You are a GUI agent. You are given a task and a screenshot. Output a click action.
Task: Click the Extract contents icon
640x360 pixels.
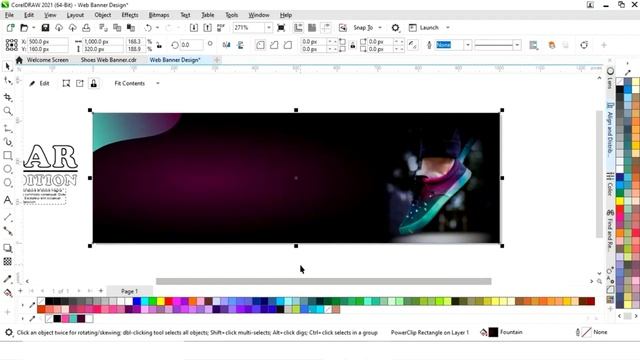click(x=80, y=83)
